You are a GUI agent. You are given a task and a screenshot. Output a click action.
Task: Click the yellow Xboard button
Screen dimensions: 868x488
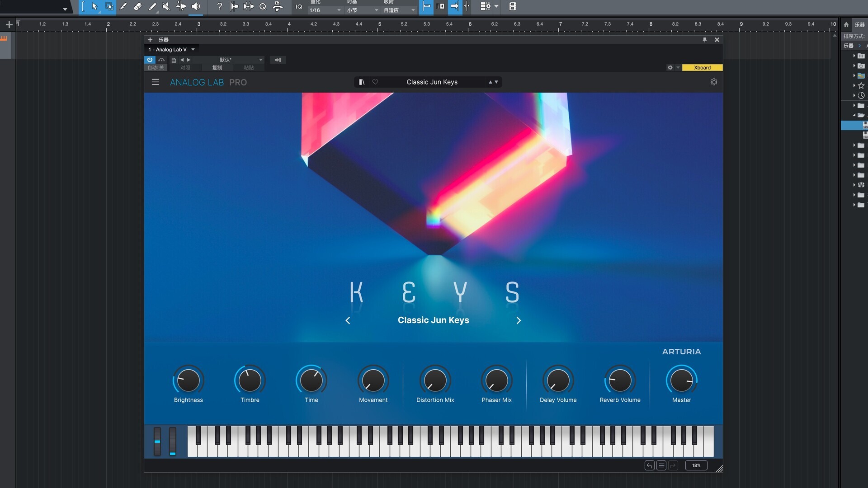(x=702, y=68)
